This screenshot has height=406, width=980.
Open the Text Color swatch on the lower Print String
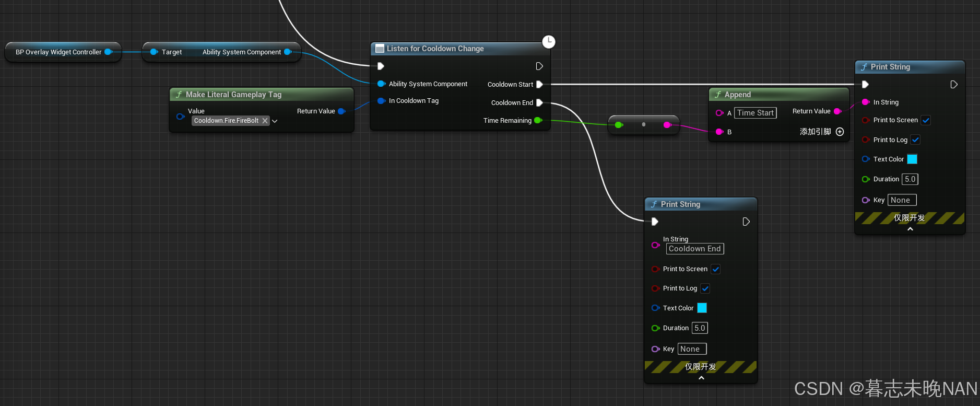point(702,308)
